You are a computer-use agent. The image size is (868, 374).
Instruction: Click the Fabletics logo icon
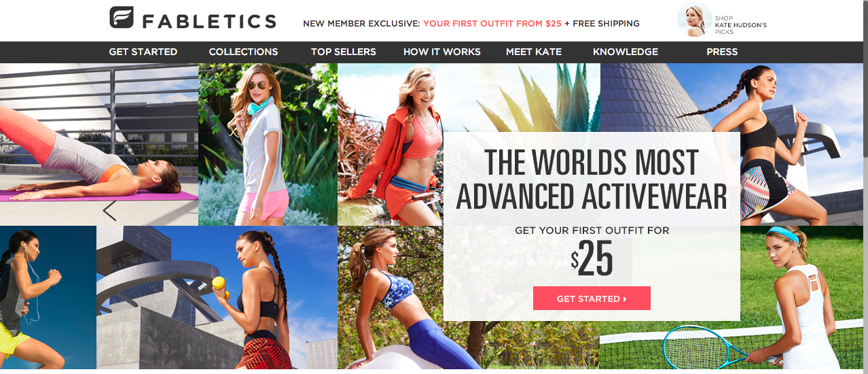click(x=122, y=18)
